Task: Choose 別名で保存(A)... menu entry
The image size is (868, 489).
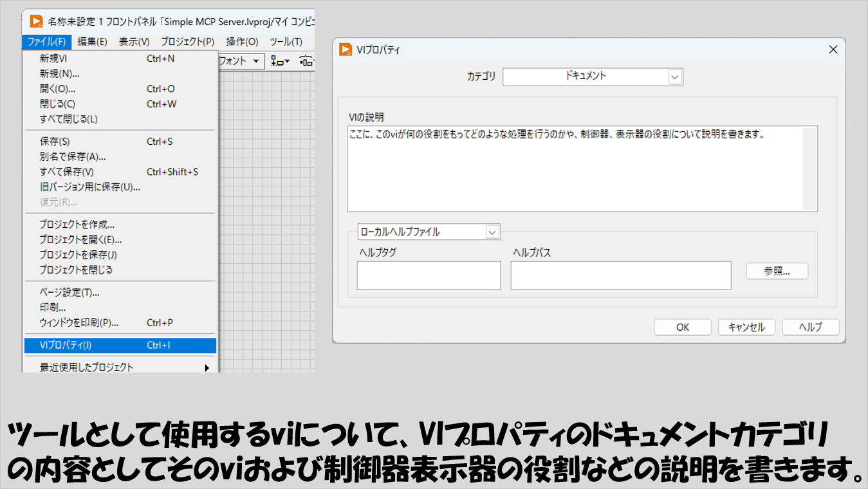Action: point(73,156)
